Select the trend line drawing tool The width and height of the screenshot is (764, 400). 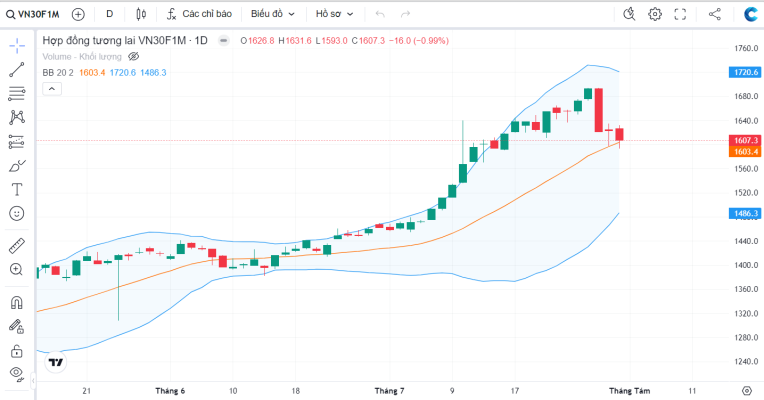click(17, 70)
